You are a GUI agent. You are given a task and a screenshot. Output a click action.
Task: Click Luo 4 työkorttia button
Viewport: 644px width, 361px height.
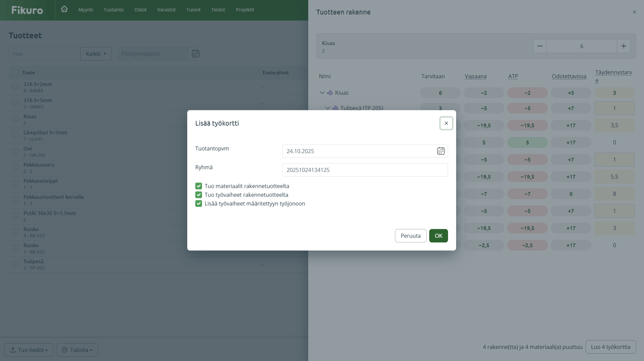[610, 347]
